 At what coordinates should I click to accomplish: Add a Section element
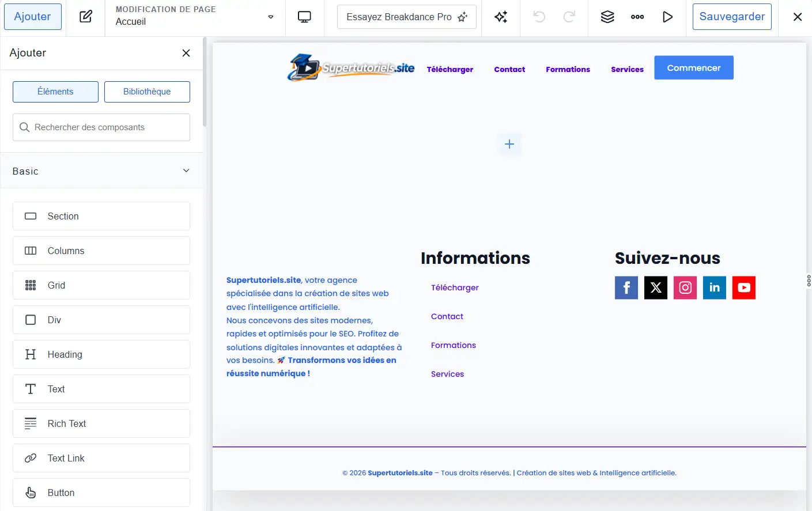[101, 216]
